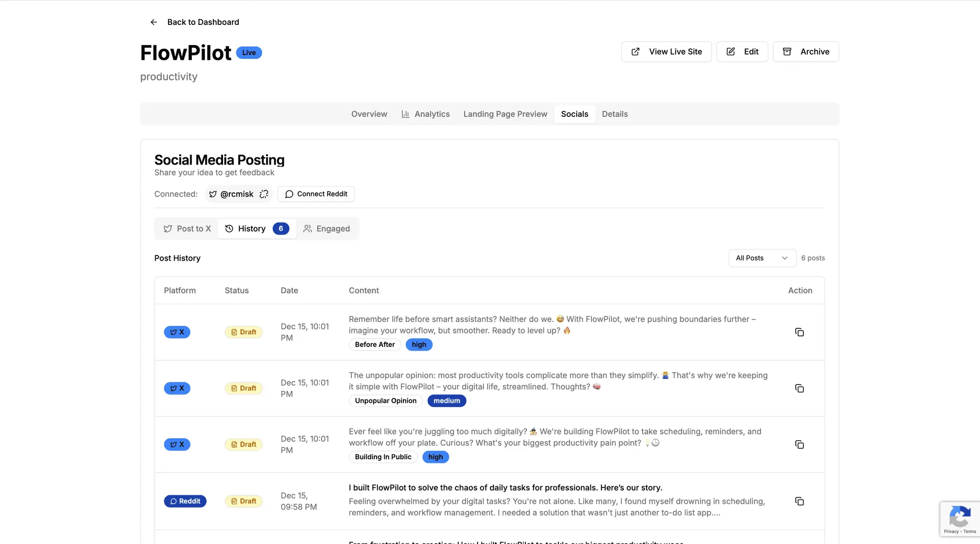This screenshot has height=544, width=980.
Task: Open the Engaged tab
Action: (327, 229)
